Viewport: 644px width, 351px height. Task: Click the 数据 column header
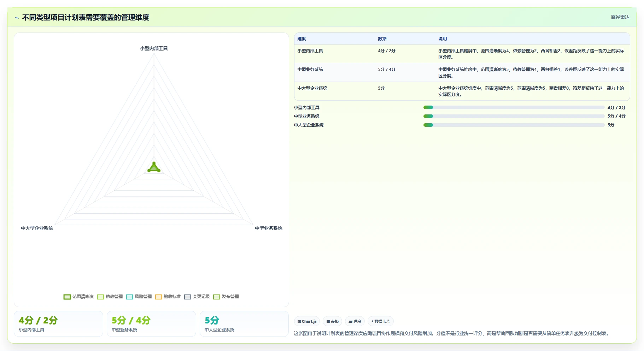point(382,39)
